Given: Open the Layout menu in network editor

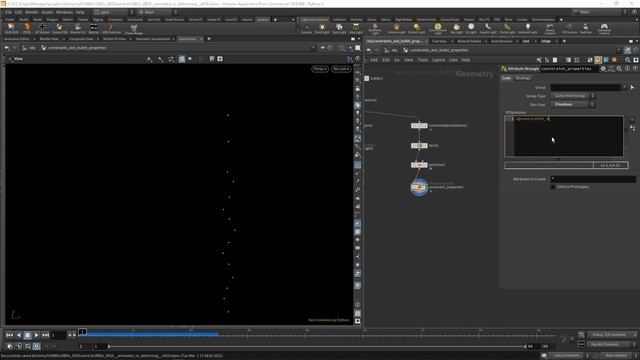Looking at the screenshot, I should pyautogui.click(x=438, y=60).
